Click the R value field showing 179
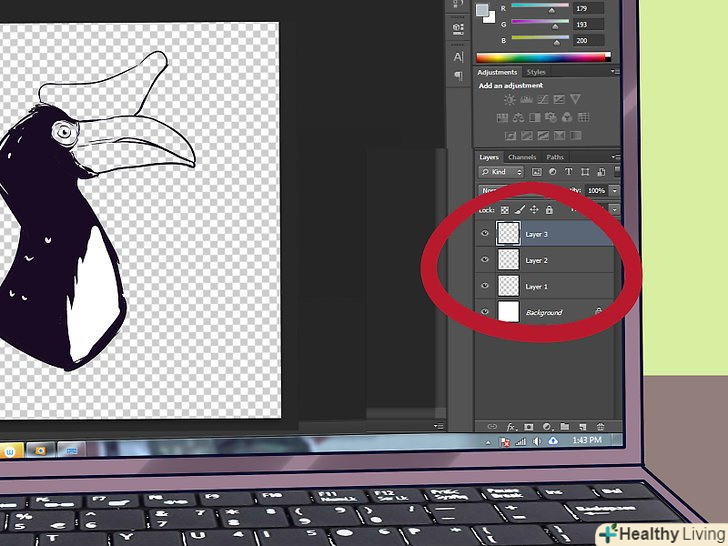This screenshot has width=728, height=546. tap(588, 8)
